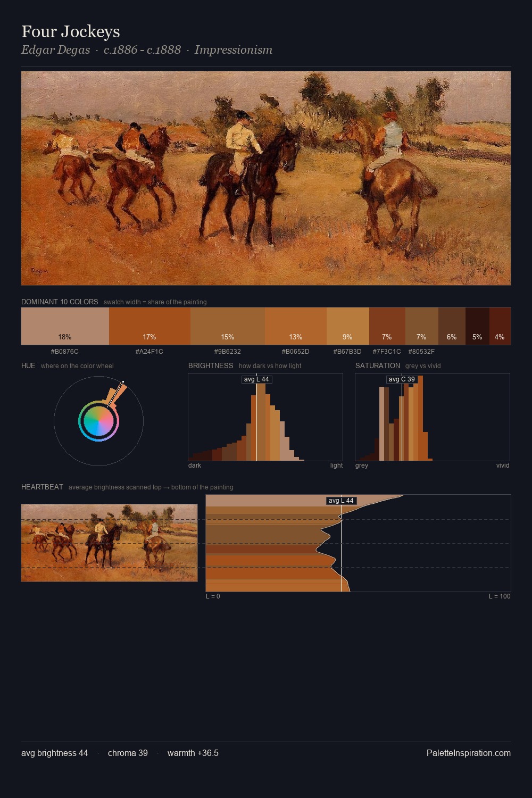Click the #A24F1C hex code text
Viewport: 532px width, 798px height.
149,352
